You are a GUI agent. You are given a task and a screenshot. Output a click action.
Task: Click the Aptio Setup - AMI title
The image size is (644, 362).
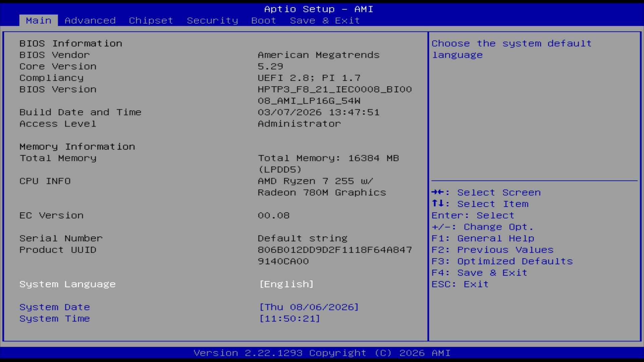click(x=319, y=9)
